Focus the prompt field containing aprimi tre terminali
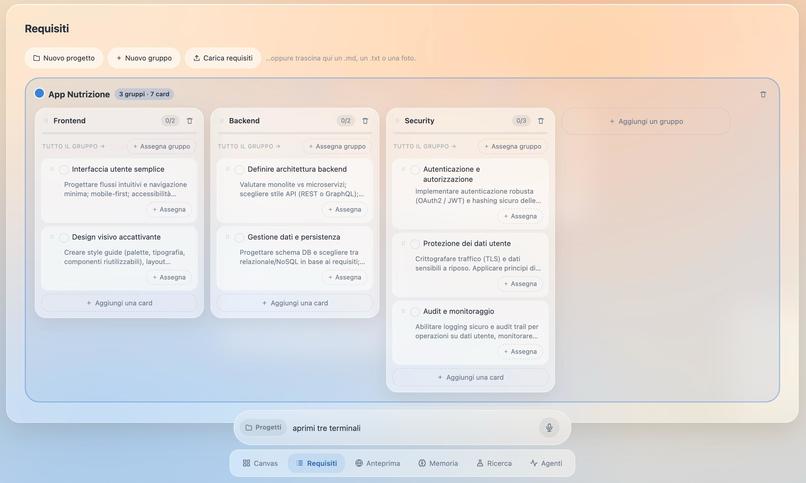The image size is (806, 483). 411,428
